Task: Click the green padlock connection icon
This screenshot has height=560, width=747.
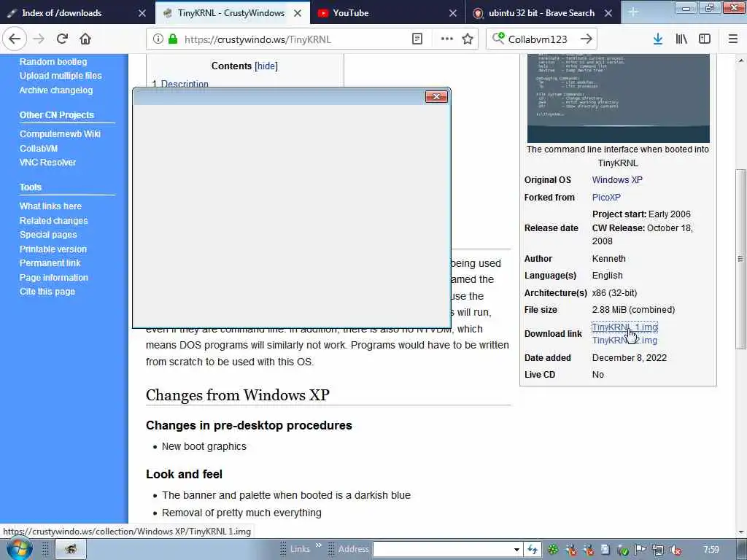Action: pyautogui.click(x=174, y=39)
